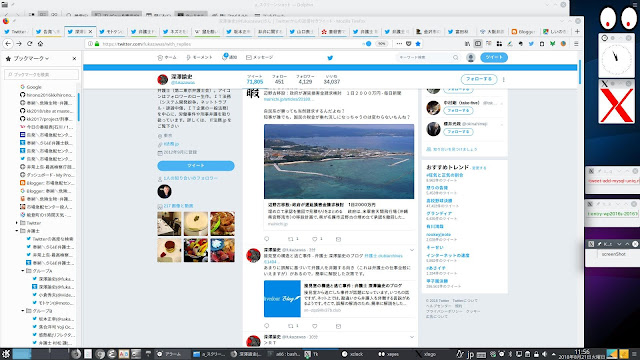This screenshot has width=640, height=360.
Task: Open the #怪気と正気の割合 trend
Action: [x=445, y=175]
